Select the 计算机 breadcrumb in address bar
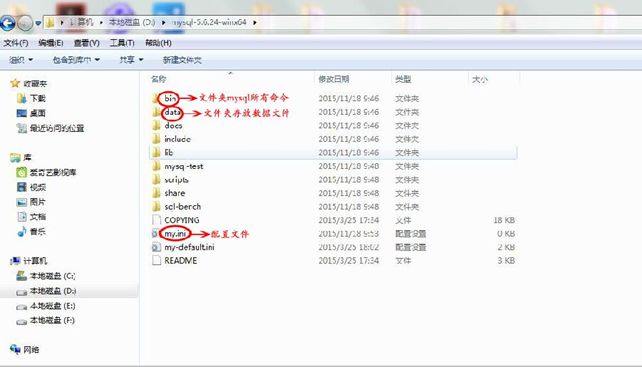 click(x=81, y=22)
